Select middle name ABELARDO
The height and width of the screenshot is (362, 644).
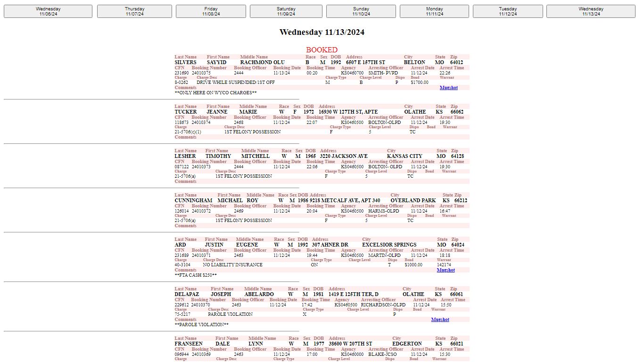[x=259, y=294]
